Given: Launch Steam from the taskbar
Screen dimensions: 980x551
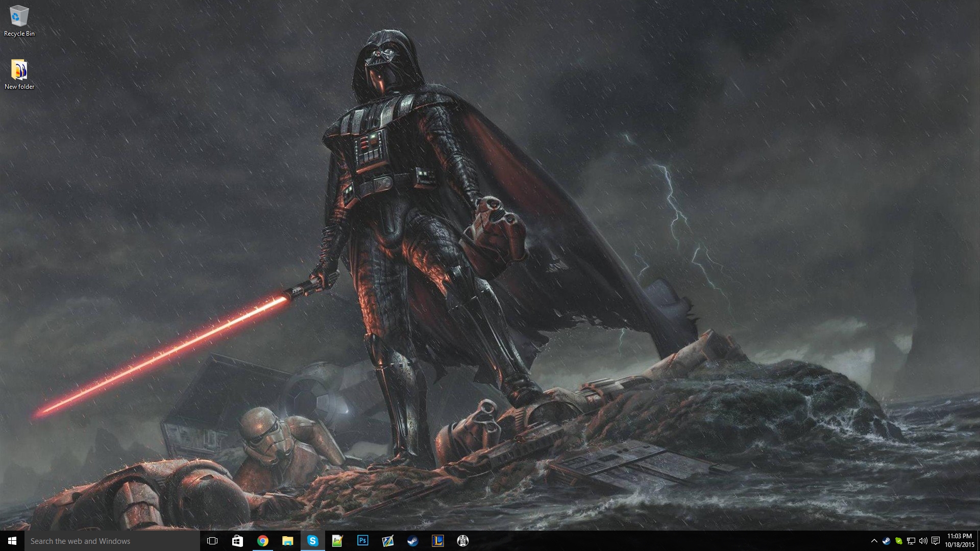Looking at the screenshot, I should click(413, 541).
